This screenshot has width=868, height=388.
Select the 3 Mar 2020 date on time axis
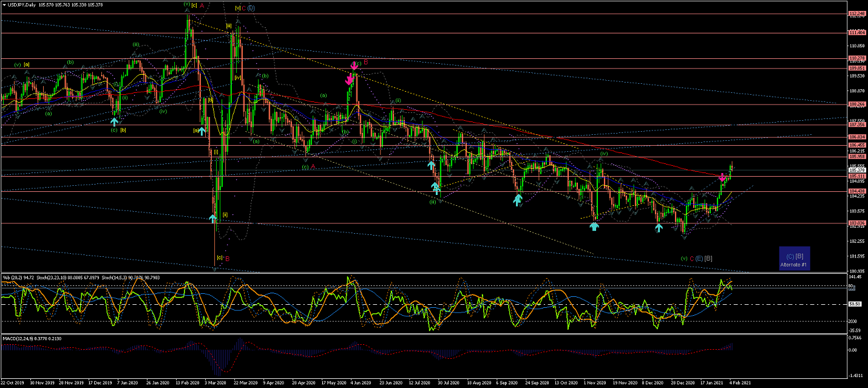point(219,384)
